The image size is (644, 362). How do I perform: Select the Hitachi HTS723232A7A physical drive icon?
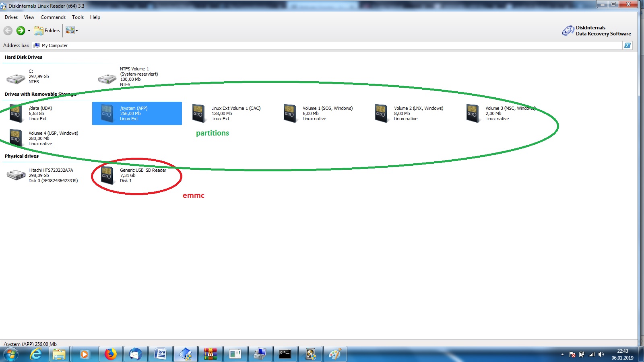coord(16,175)
